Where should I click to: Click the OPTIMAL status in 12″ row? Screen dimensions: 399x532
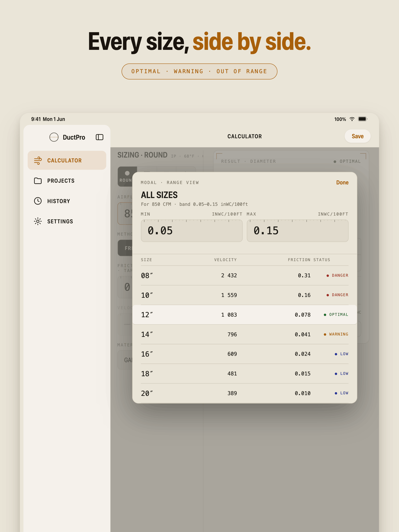pos(336,314)
